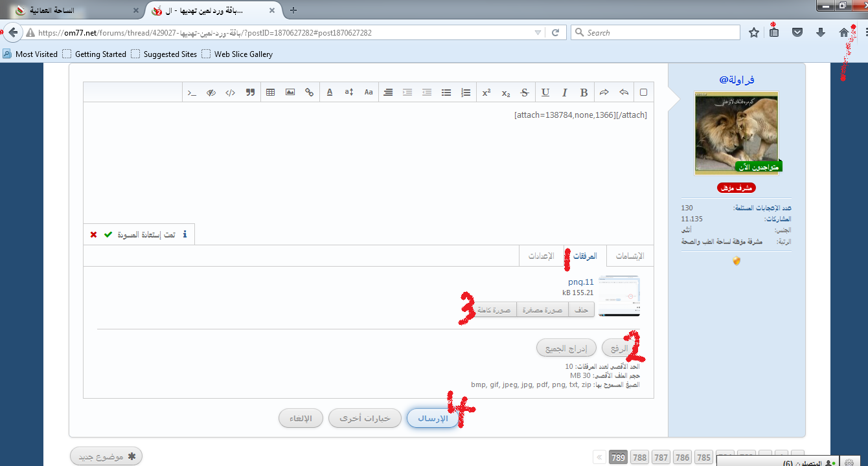
Task: Insert a hyperlink with link icon
Action: tap(310, 93)
